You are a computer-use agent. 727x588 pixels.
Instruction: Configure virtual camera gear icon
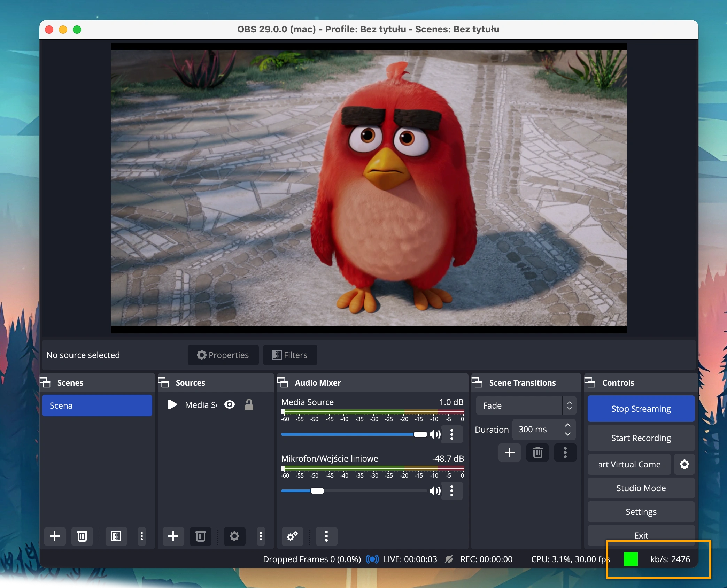[684, 464]
